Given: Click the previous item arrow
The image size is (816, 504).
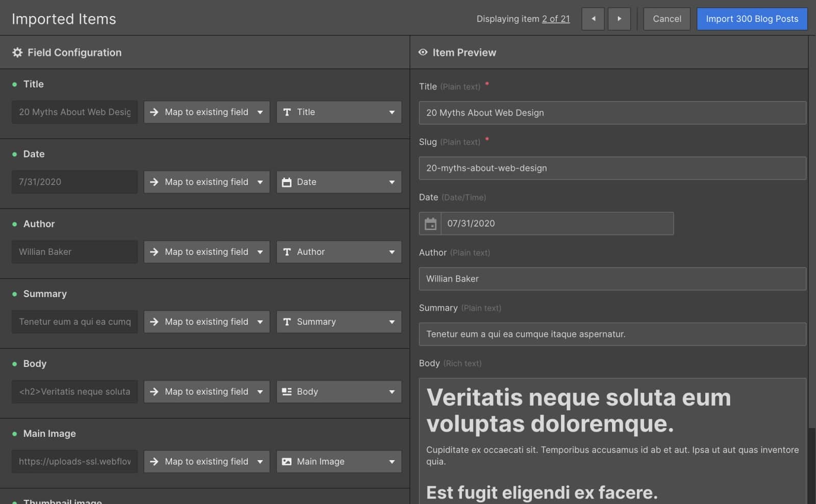Looking at the screenshot, I should click(593, 19).
